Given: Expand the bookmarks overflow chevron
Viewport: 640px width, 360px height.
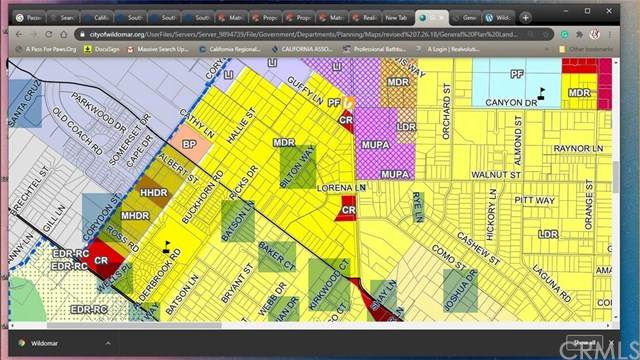Looking at the screenshot, I should click(x=547, y=49).
